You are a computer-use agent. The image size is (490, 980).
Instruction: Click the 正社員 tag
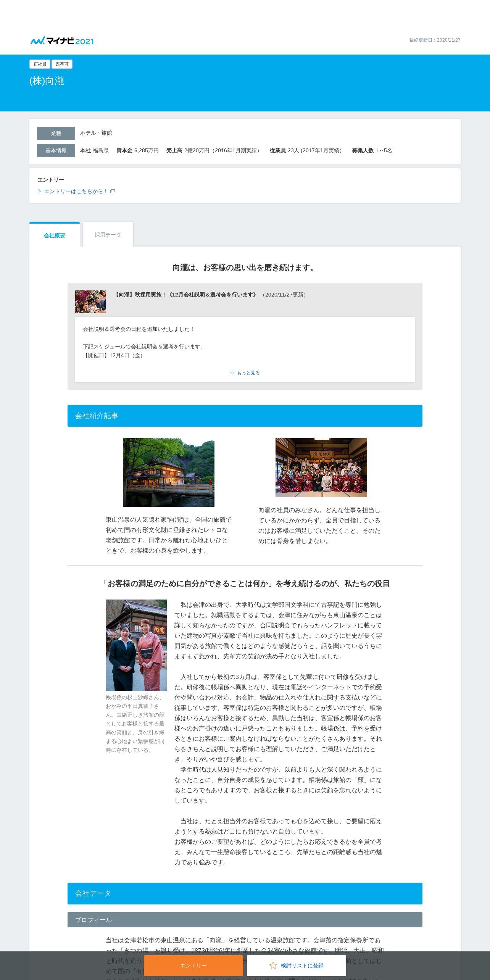pyautogui.click(x=40, y=64)
